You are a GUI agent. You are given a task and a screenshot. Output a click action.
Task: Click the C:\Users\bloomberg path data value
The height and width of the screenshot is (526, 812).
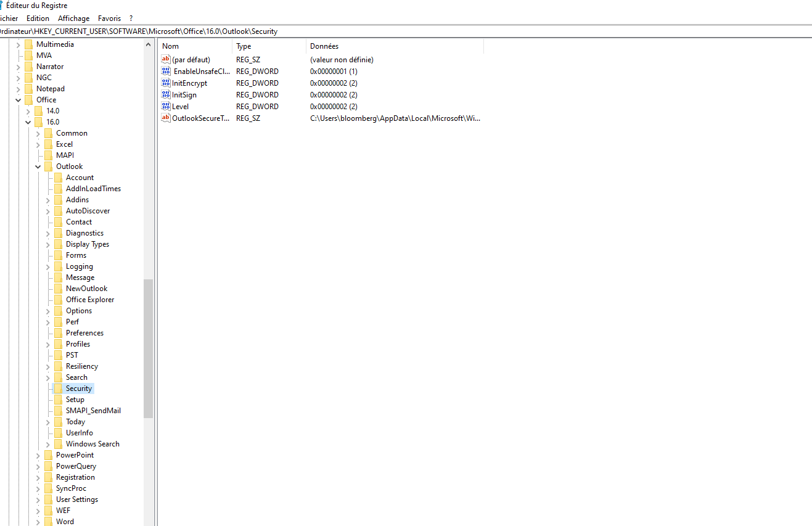395,118
